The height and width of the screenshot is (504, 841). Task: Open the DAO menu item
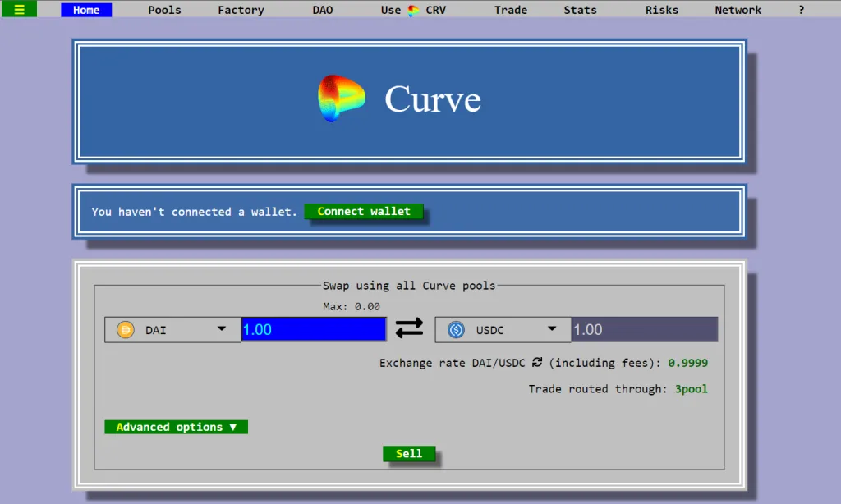click(x=322, y=10)
